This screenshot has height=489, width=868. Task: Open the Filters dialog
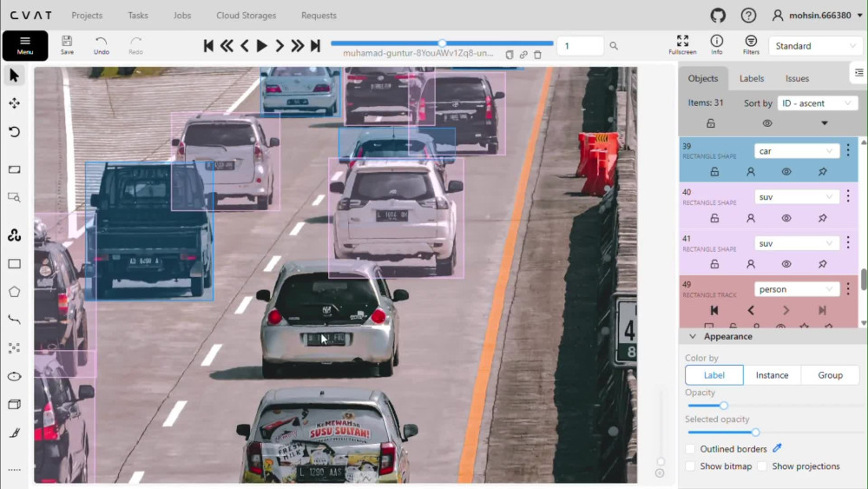click(751, 45)
